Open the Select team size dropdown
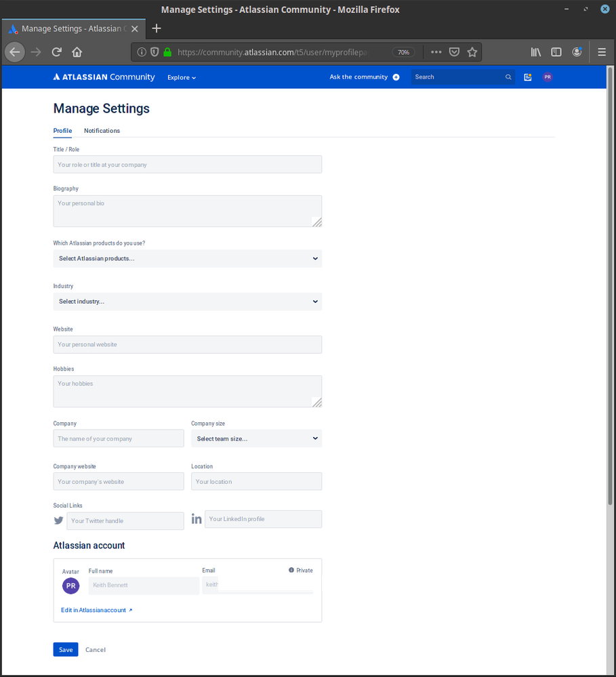The width and height of the screenshot is (616, 677). pos(256,438)
